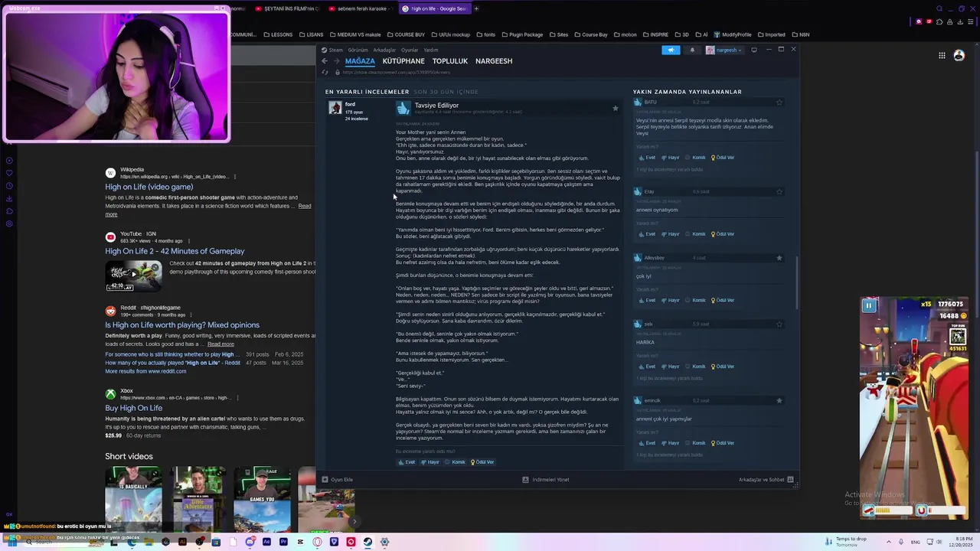Viewport: 980px width, 551px height.
Task: Open nargeesh account dropdown in Steam
Action: pyautogui.click(x=724, y=50)
